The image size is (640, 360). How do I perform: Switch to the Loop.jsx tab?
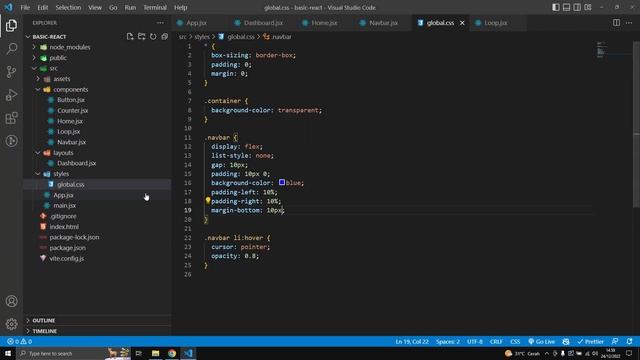(496, 23)
